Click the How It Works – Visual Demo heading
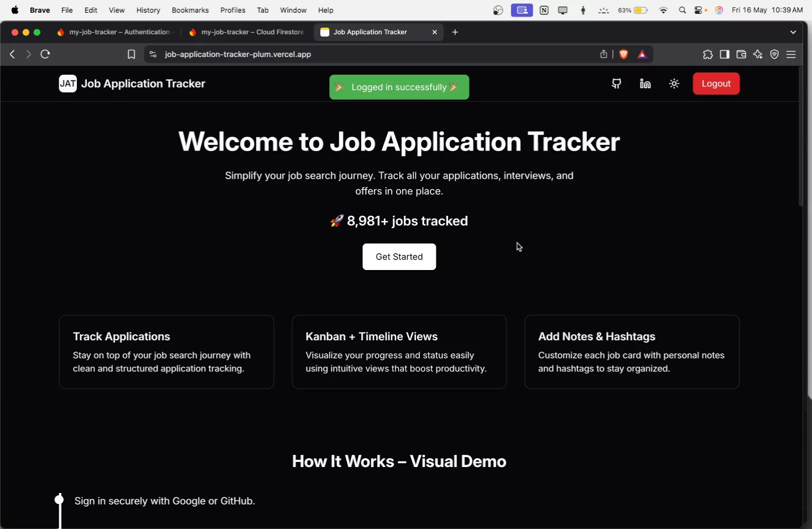The height and width of the screenshot is (529, 812). click(x=399, y=461)
